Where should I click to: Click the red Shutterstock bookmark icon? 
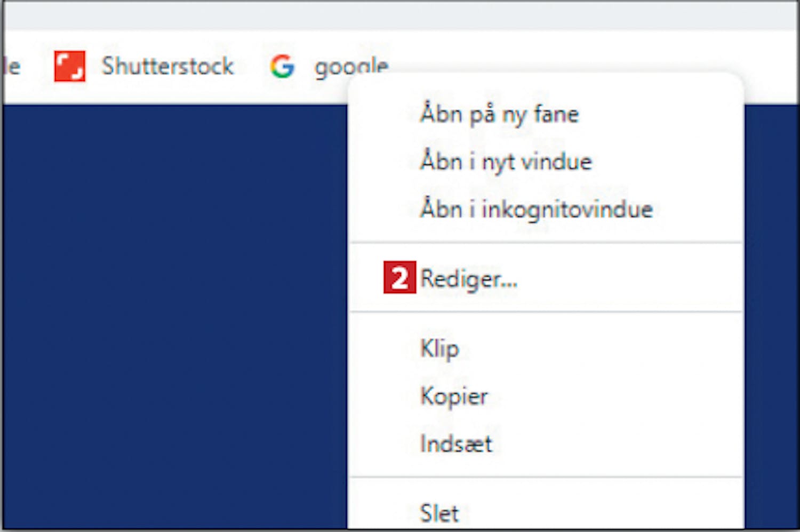tap(69, 66)
